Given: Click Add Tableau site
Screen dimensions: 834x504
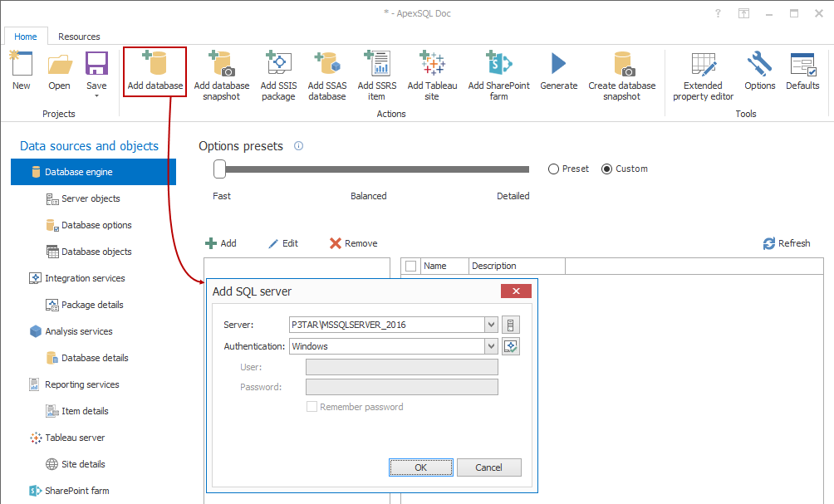Looking at the screenshot, I should pos(432,76).
